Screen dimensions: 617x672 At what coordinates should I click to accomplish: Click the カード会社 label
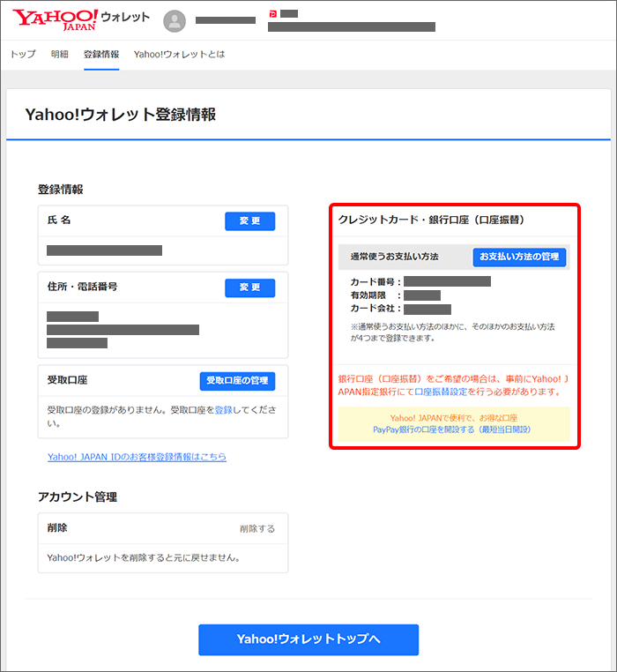pos(375,308)
